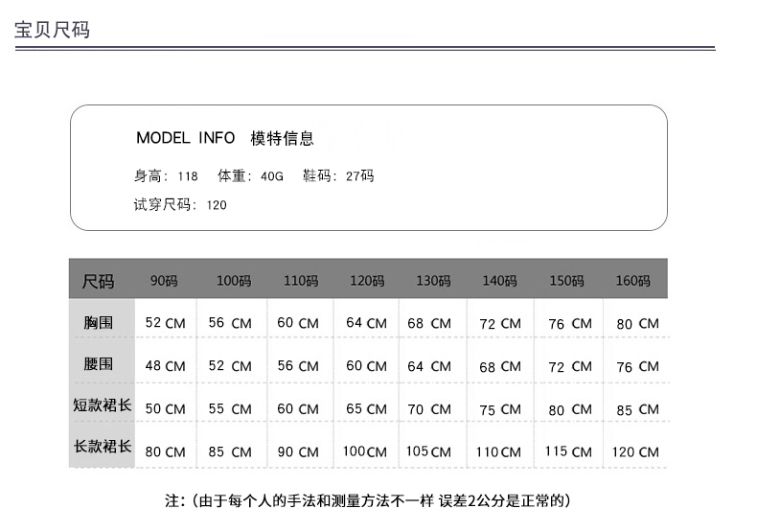
Task: Click the 短款裙长 value for 100码
Action: 230,409
